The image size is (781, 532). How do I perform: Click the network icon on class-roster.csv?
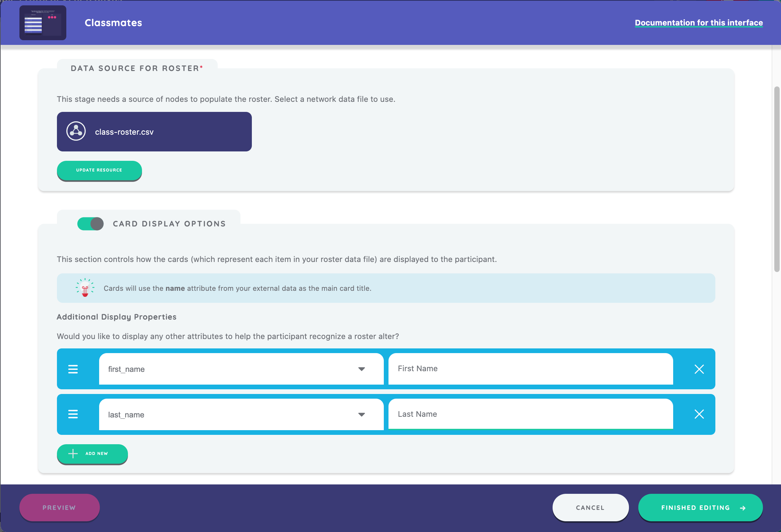point(76,131)
